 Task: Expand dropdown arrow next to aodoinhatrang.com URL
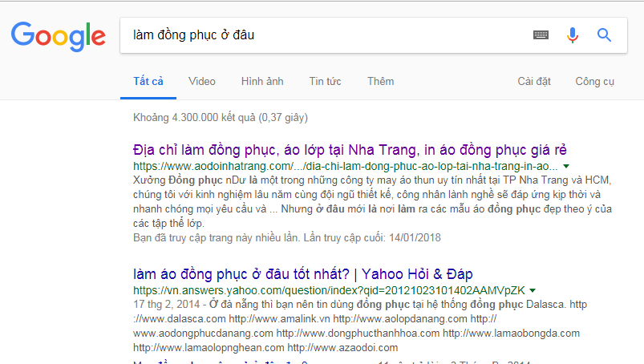coord(566,166)
